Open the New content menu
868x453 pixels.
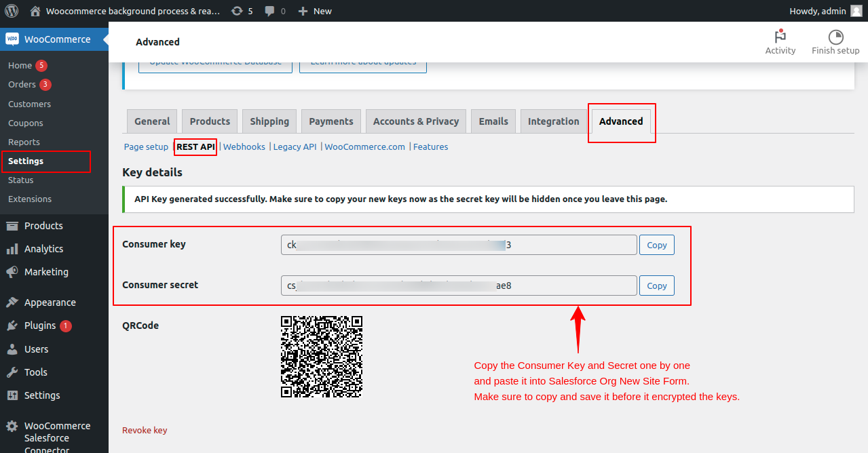316,11
